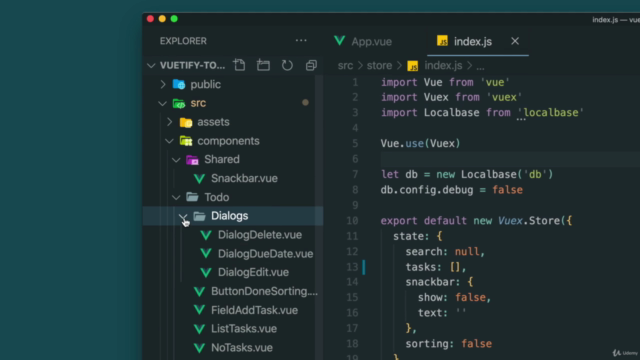Image resolution: width=640 pixels, height=360 pixels.
Task: Collapse the Dialogs folder chevron
Action: coord(183,216)
